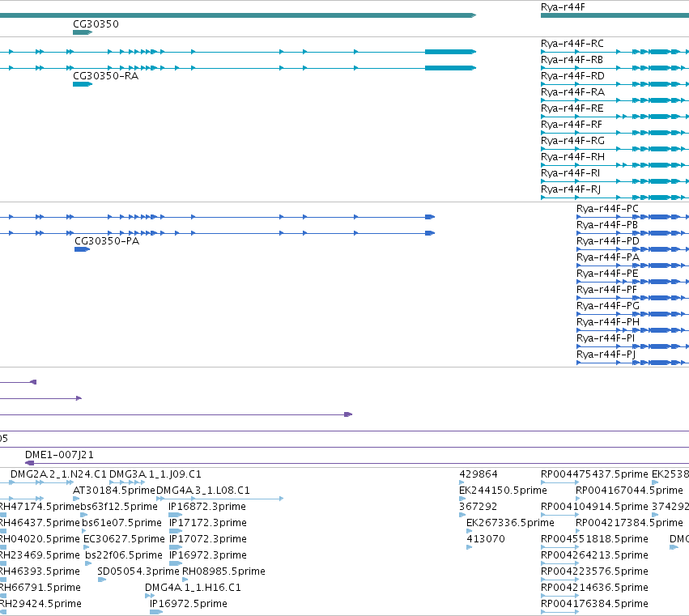This screenshot has height=616, width=689.
Task: Select RH46393.5prime EST label
Action: [x=40, y=571]
